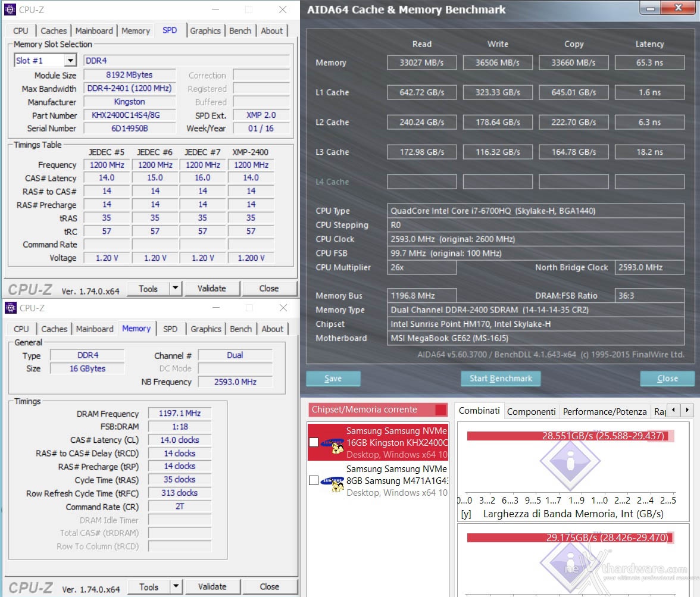
Task: Select the Mainboard tab in the upper CPU-Z window
Action: (x=94, y=31)
